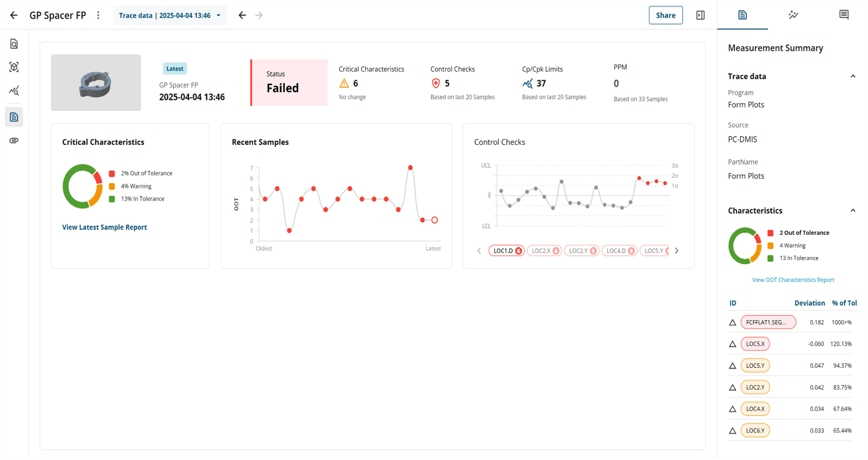868x460 pixels.
Task: Open the document search icon in sidebar
Action: [14, 44]
